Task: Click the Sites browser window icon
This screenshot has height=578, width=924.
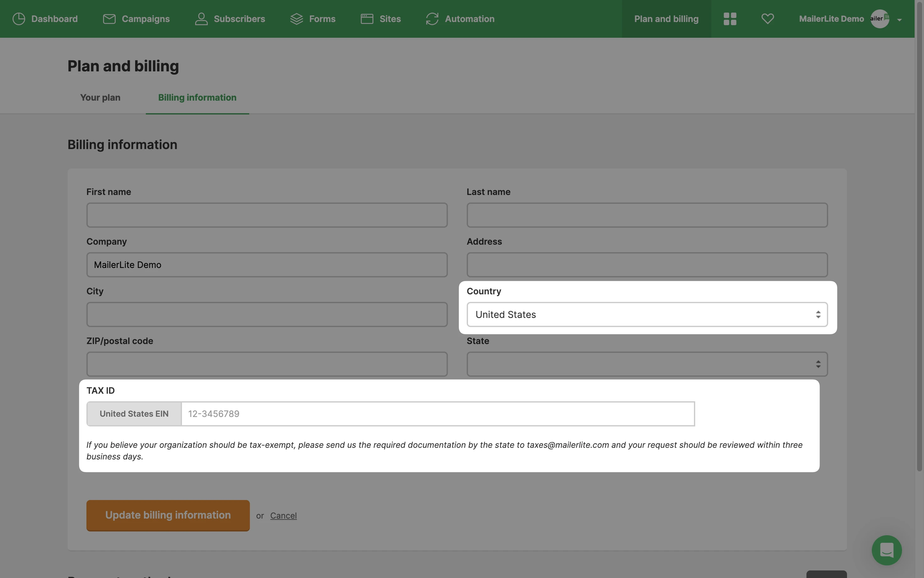Action: point(367,19)
